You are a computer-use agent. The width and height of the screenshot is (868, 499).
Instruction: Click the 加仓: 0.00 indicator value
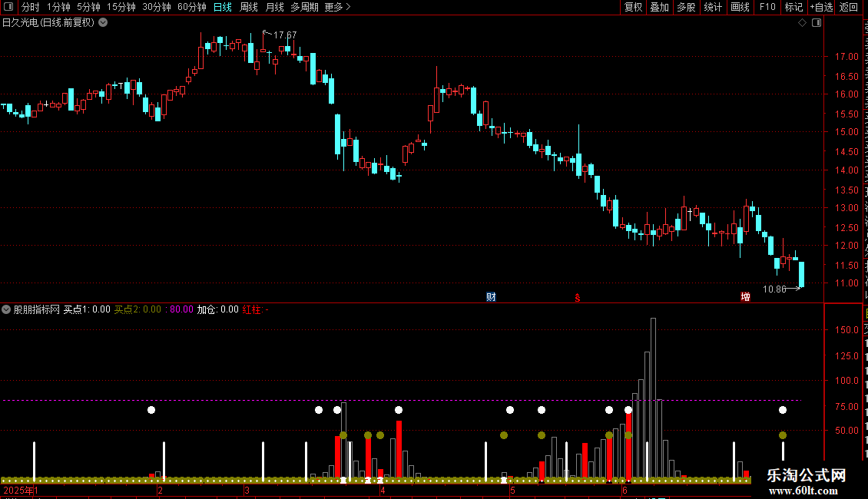pos(217,309)
